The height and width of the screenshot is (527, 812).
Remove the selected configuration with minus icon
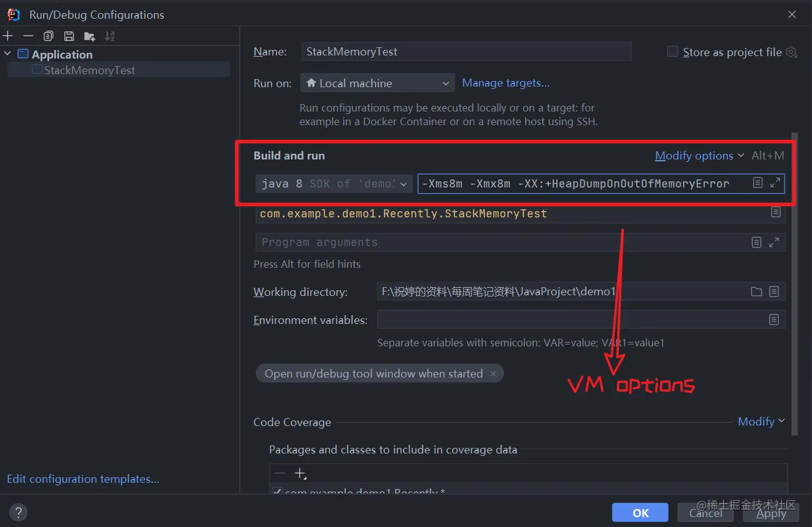28,36
